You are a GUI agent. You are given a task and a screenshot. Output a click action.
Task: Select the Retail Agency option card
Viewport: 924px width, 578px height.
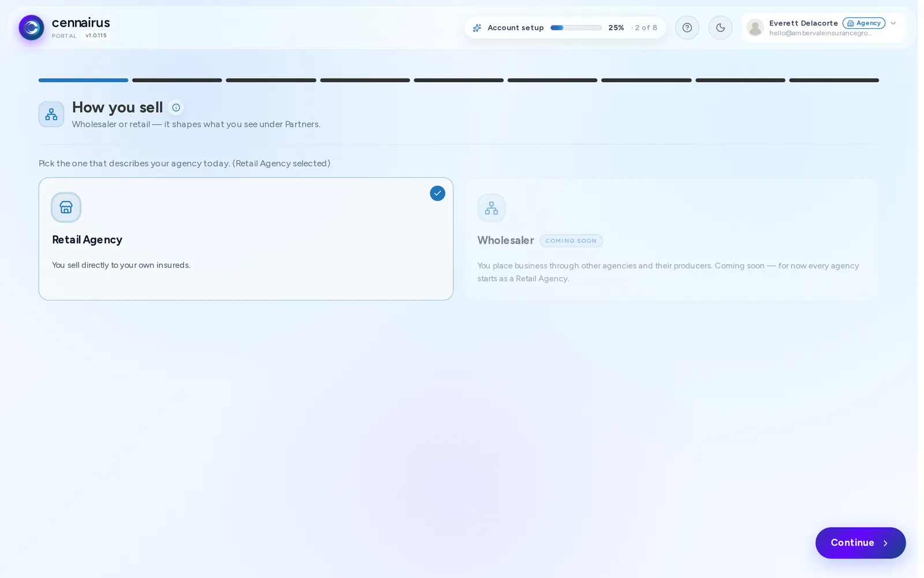click(x=246, y=239)
